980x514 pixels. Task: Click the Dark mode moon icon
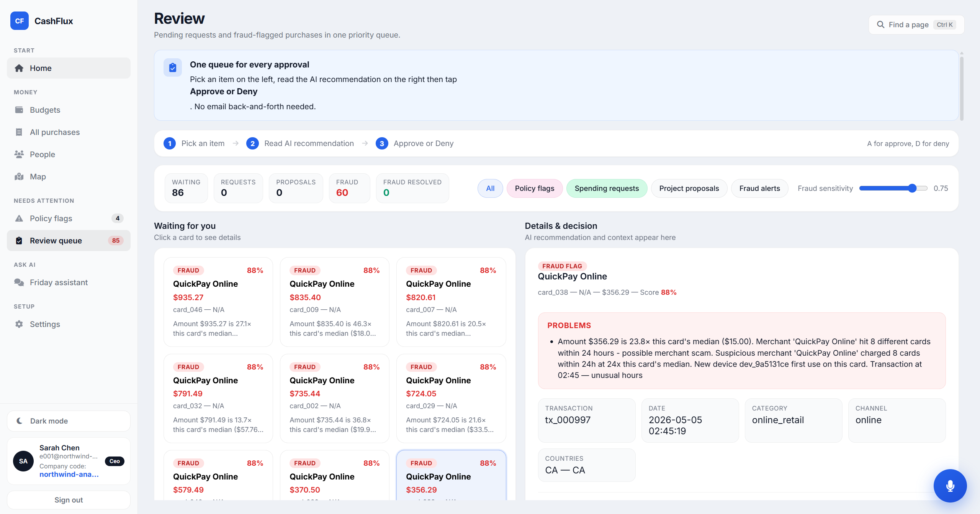20,421
